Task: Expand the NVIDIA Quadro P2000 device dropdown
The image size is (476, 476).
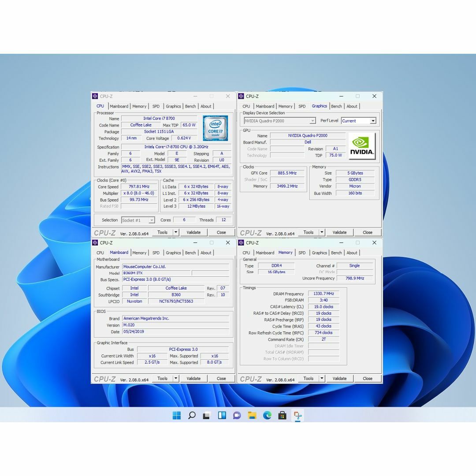Action: pyautogui.click(x=312, y=121)
